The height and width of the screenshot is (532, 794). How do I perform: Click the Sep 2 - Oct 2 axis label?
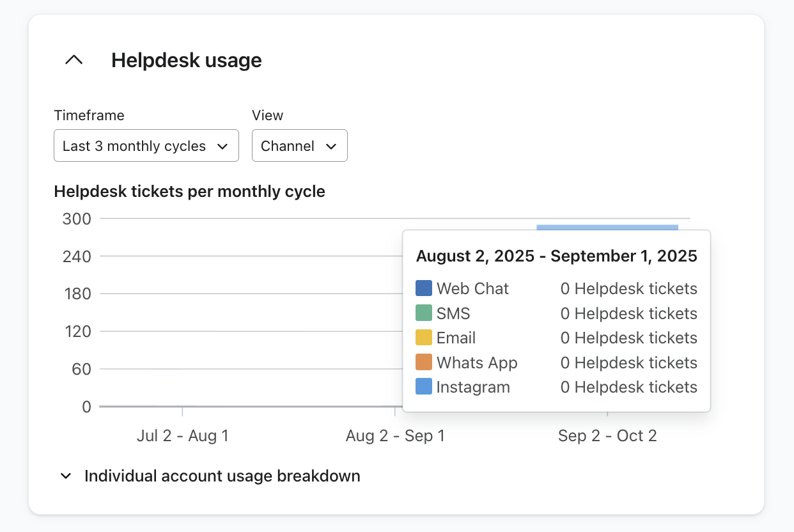click(x=607, y=436)
